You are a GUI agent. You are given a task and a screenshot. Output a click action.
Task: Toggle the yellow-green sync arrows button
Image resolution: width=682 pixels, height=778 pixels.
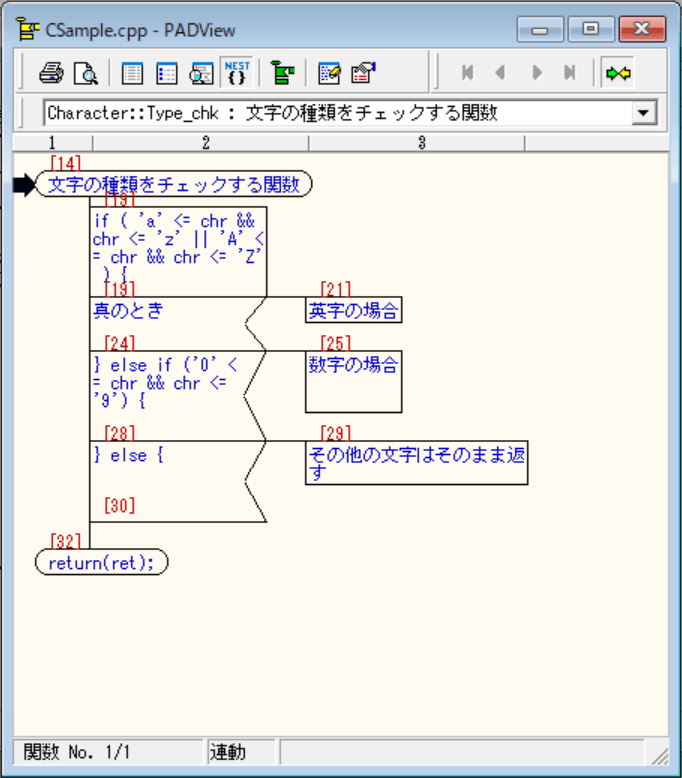click(x=617, y=73)
